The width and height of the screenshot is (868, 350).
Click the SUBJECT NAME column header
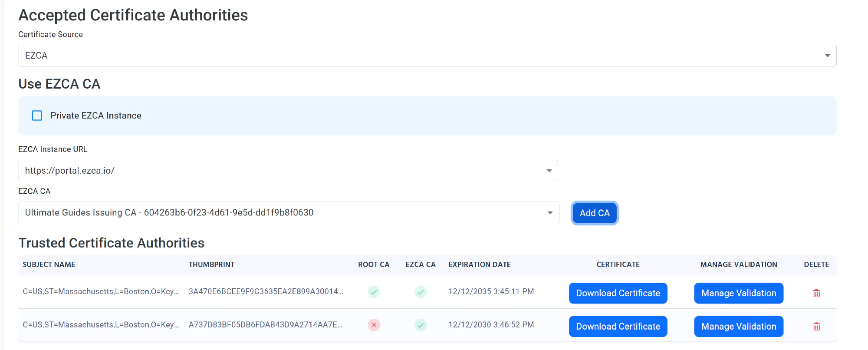click(x=49, y=264)
